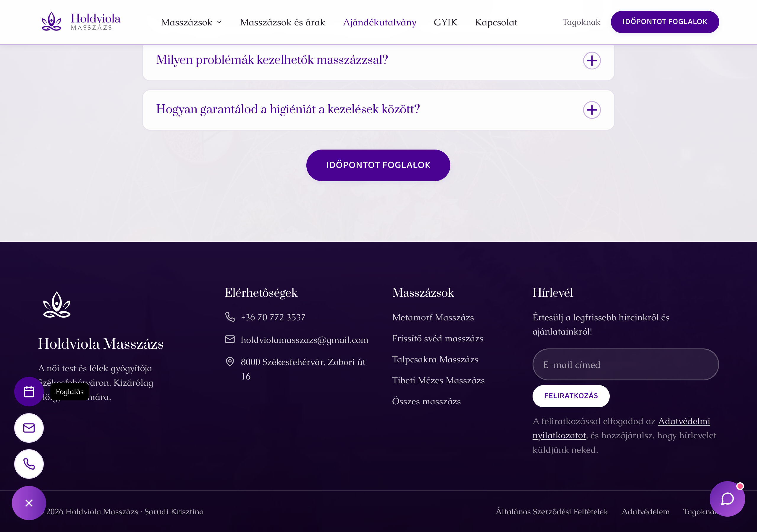Open the Tagoknak link in header
Image resolution: width=757 pixels, height=532 pixels.
581,22
